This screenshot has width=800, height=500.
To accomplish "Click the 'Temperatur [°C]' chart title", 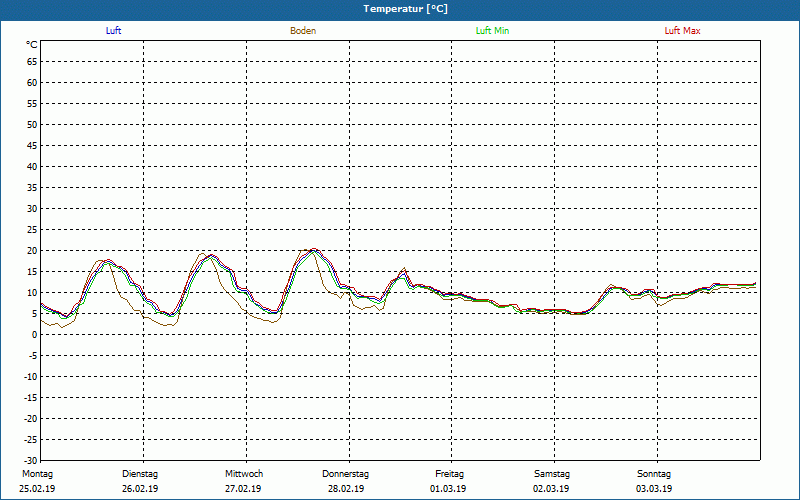I will [x=406, y=9].
